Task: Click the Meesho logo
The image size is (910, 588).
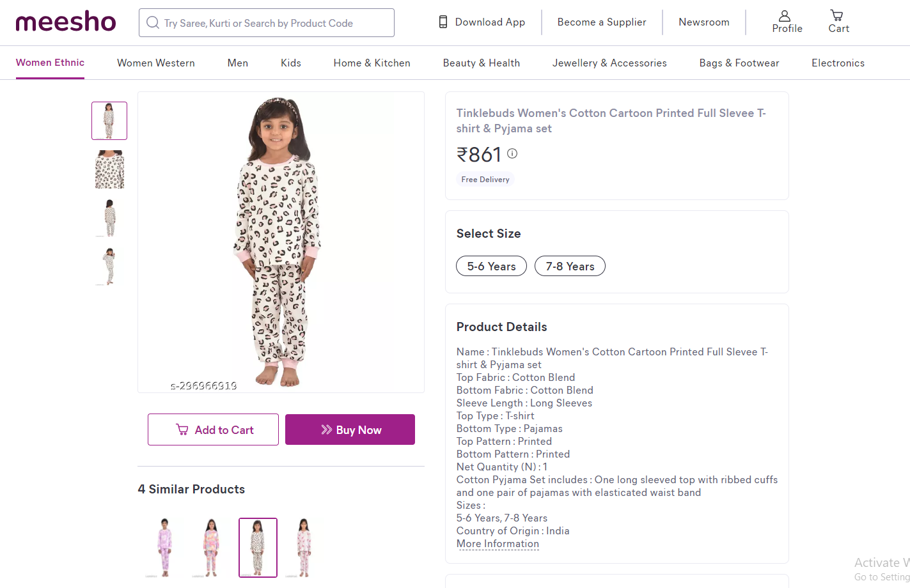Action: pos(66,22)
